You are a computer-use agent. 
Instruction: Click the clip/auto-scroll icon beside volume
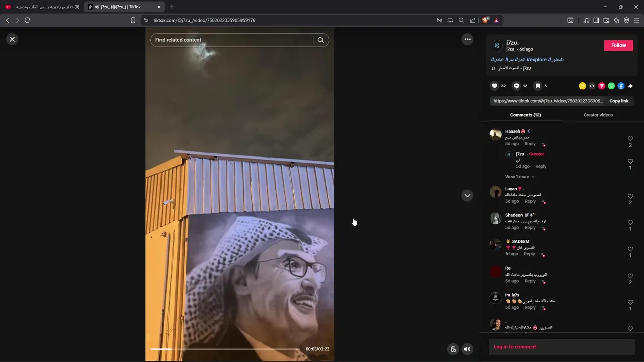click(x=453, y=349)
